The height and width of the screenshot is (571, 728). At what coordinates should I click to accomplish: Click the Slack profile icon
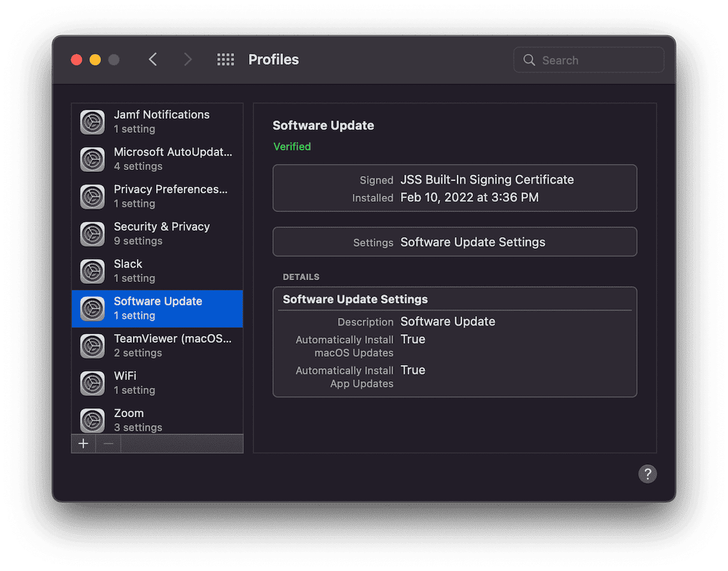92,271
